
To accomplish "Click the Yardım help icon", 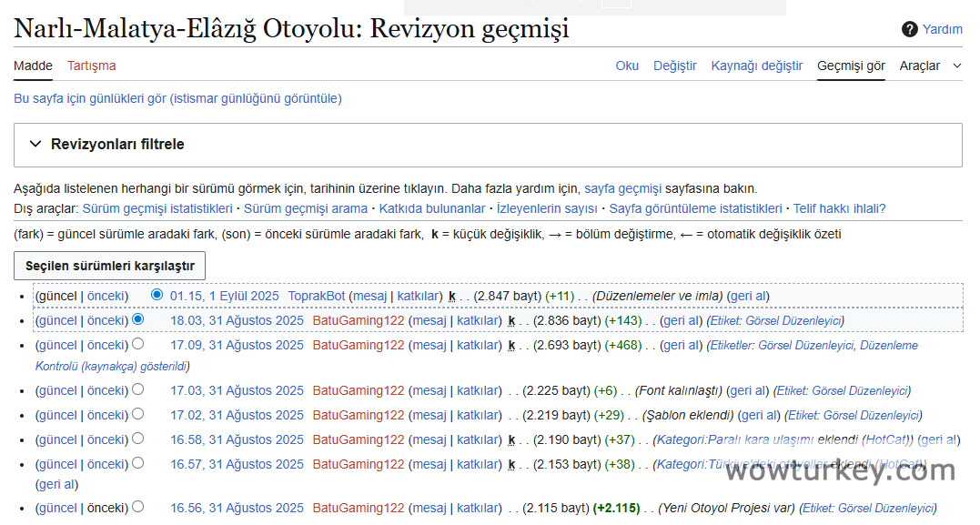I will tap(909, 29).
